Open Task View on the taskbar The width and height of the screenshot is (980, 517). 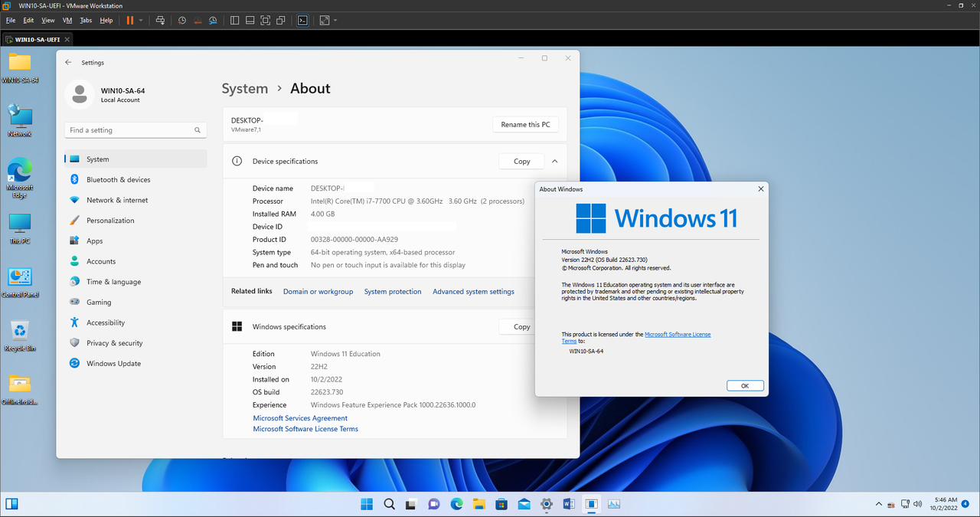pos(411,504)
